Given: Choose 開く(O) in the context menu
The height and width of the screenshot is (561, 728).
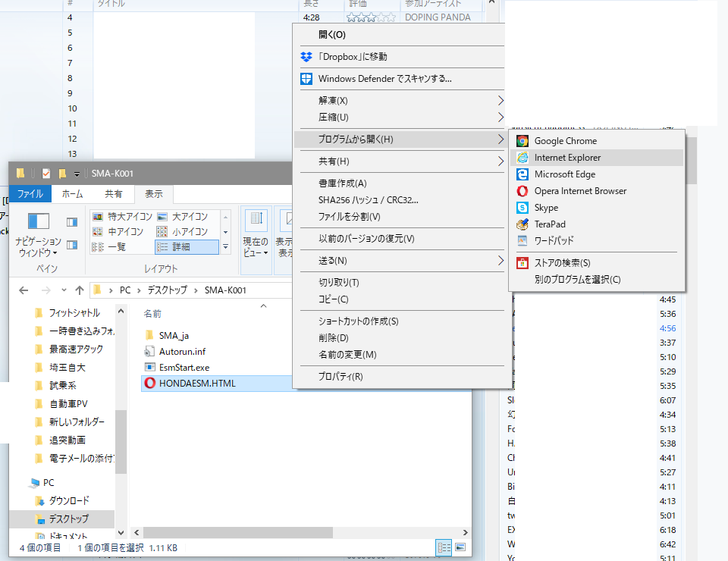Looking at the screenshot, I should click(400, 35).
